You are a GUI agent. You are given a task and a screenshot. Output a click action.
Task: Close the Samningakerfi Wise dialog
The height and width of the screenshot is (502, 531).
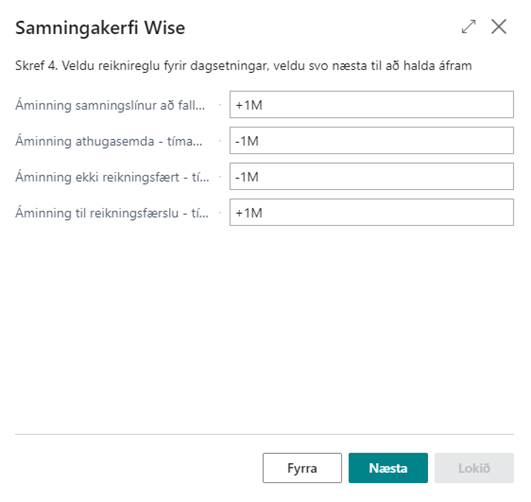pyautogui.click(x=499, y=27)
